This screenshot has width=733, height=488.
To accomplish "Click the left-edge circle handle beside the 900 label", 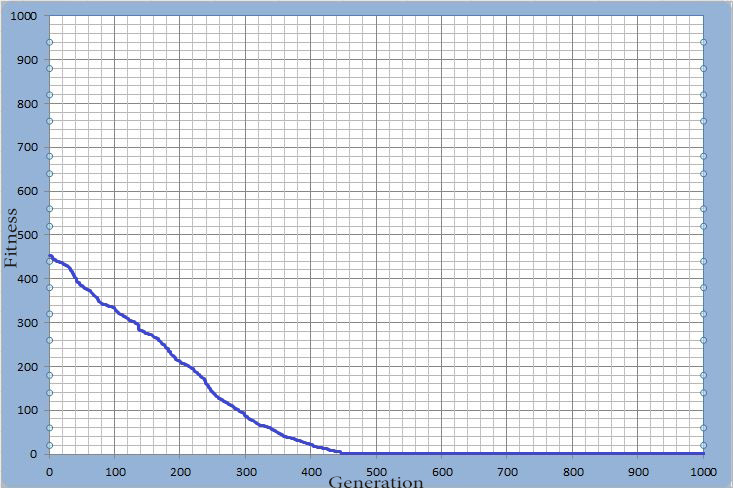I will [49, 69].
